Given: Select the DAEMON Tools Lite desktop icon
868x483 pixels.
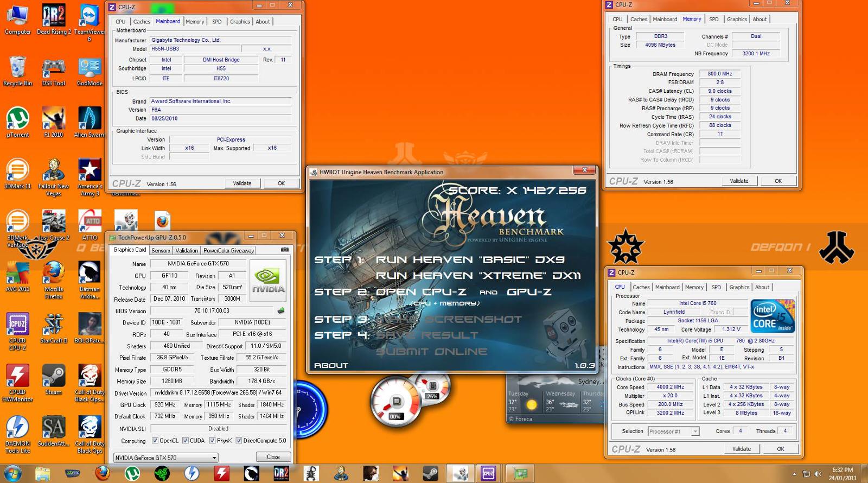Looking at the screenshot, I should point(18,434).
